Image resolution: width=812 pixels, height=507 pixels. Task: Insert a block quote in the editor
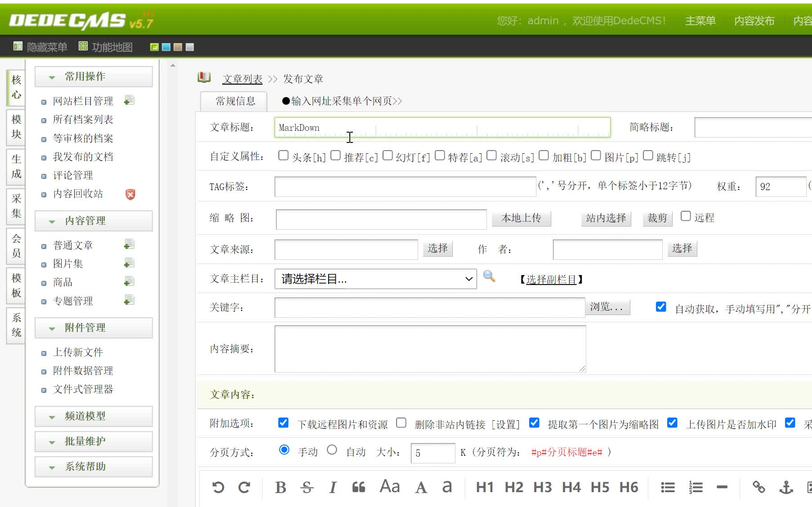click(x=358, y=487)
